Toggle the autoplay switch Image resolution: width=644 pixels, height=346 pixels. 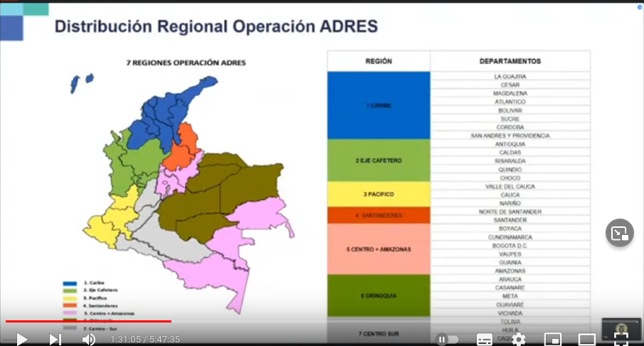pos(448,340)
